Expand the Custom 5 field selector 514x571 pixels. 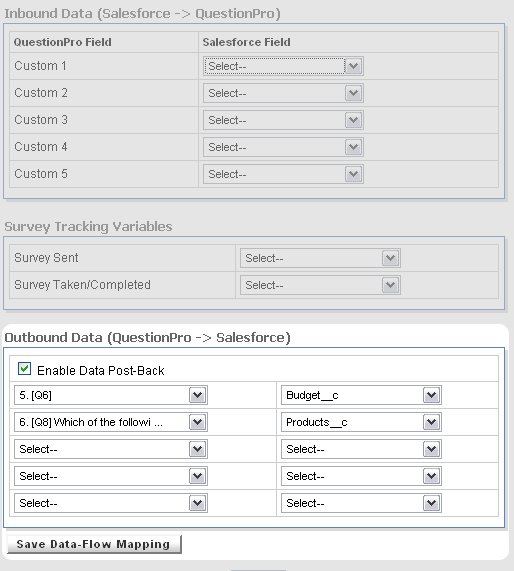(283, 174)
